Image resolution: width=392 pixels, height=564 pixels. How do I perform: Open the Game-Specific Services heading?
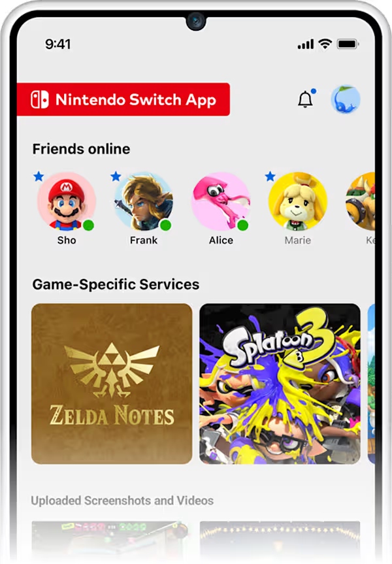(116, 284)
